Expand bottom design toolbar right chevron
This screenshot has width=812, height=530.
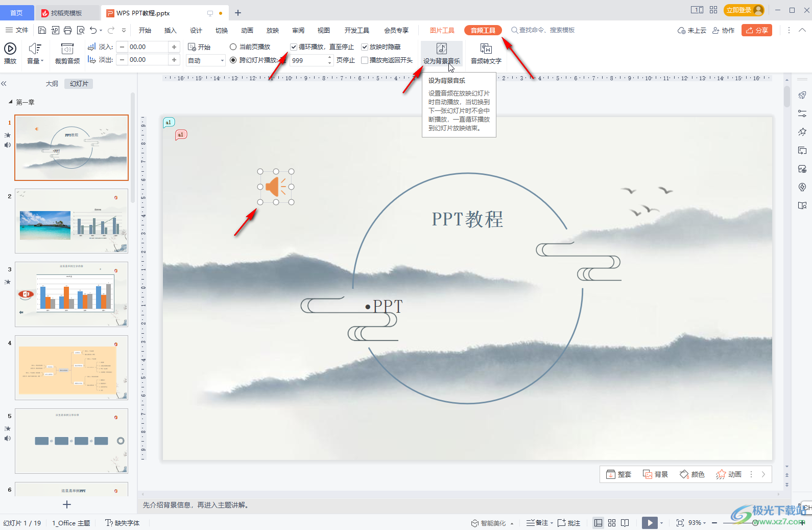763,474
